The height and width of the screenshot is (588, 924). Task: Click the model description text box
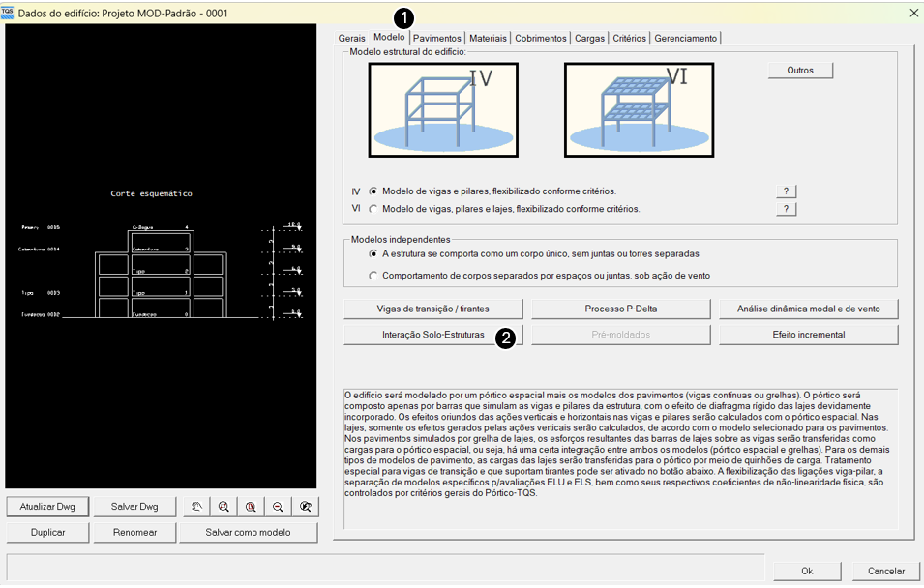click(x=621, y=459)
